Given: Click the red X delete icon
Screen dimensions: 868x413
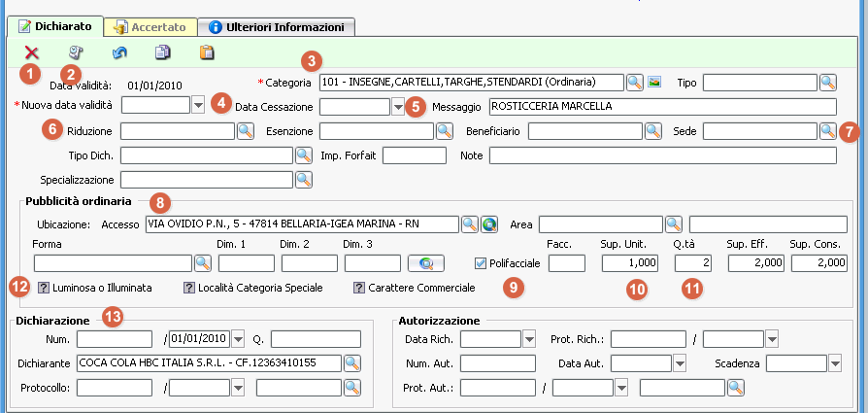Looking at the screenshot, I should pyautogui.click(x=32, y=52).
